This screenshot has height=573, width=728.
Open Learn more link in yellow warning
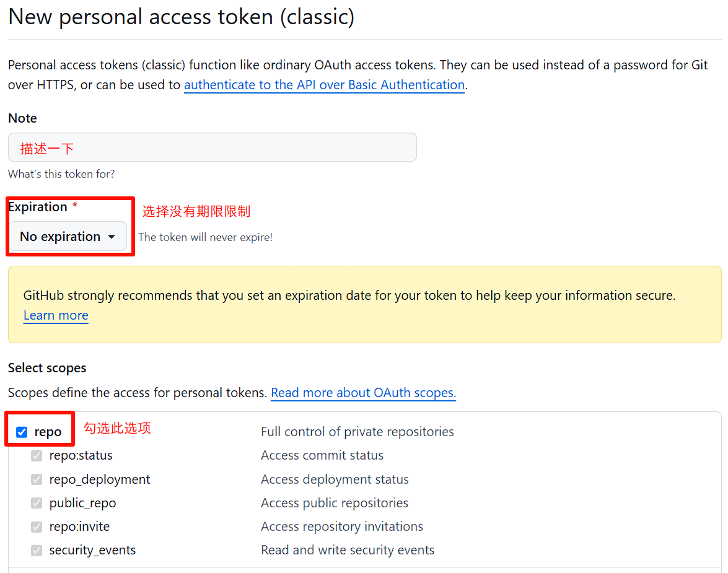[56, 315]
